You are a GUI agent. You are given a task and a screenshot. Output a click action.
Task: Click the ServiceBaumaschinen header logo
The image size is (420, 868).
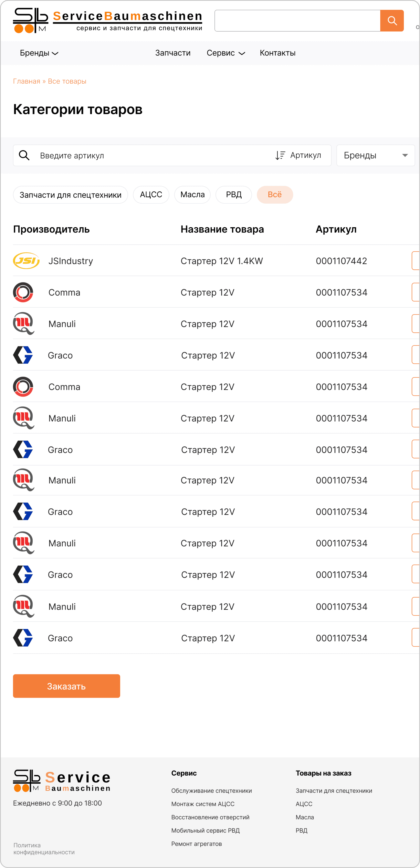(107, 21)
